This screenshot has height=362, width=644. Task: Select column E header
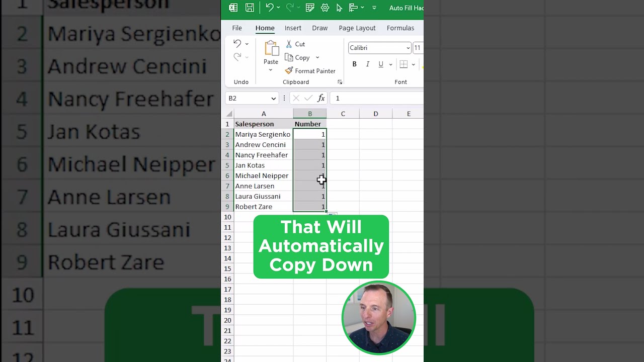pos(408,114)
